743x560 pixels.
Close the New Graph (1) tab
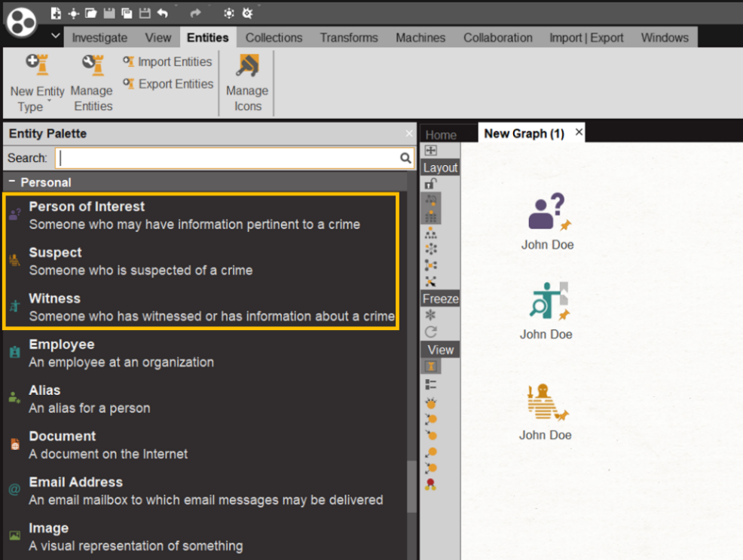coord(579,132)
